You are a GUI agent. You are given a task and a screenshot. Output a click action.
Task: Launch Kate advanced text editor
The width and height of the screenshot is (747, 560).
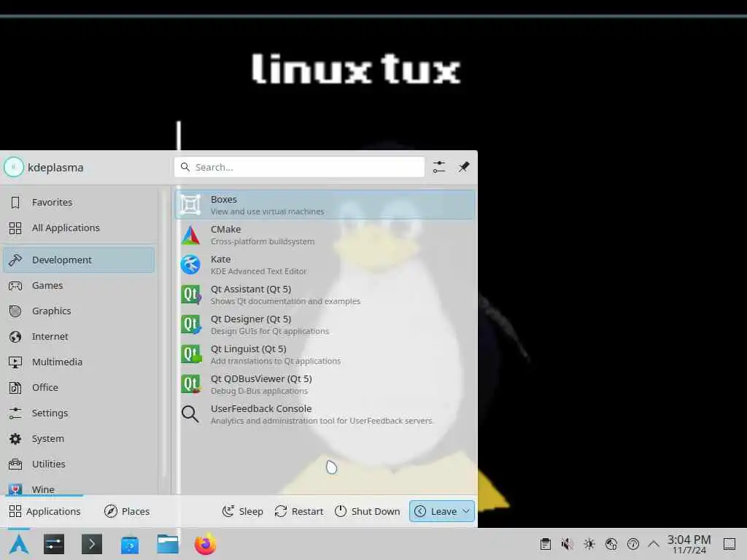click(325, 265)
